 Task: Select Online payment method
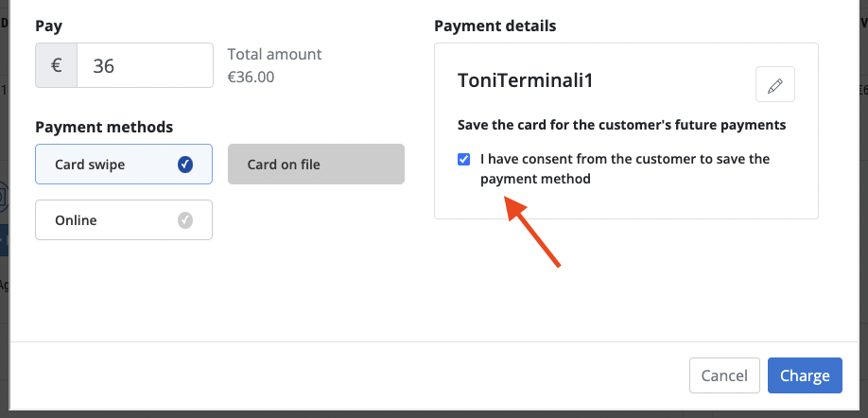[124, 220]
